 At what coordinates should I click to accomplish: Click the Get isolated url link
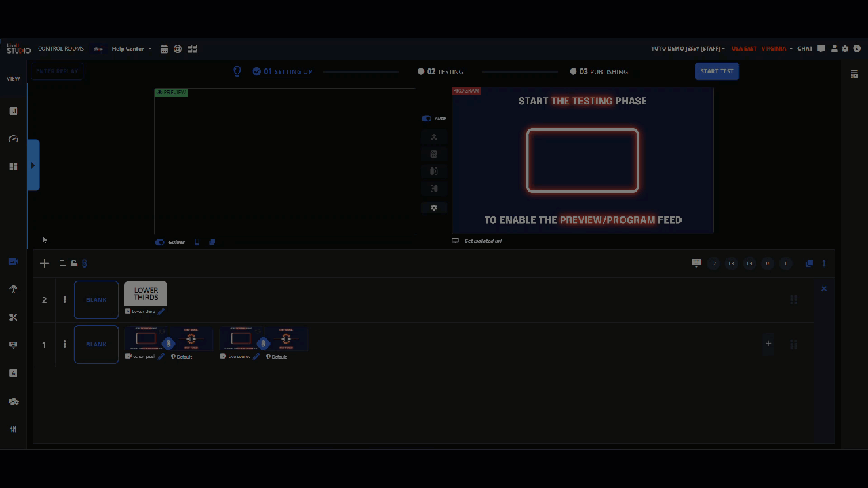tap(482, 241)
